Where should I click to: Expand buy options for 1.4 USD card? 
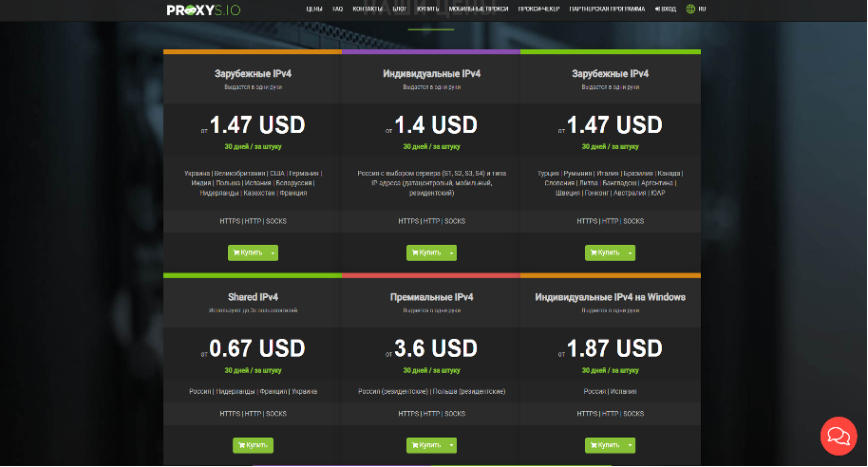452,252
